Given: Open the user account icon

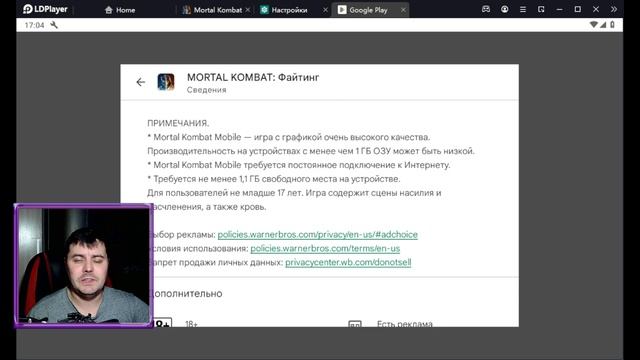Looking at the screenshot, I should [504, 9].
